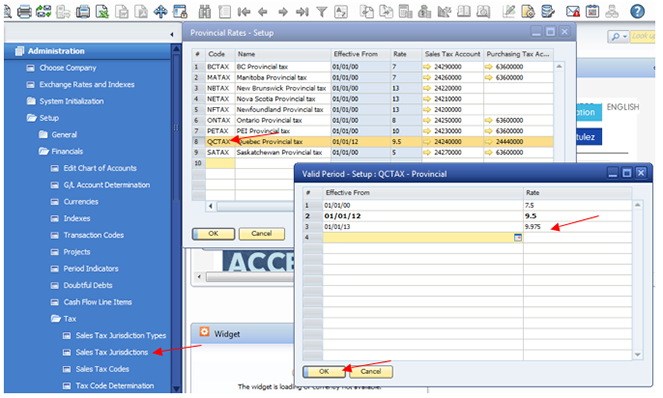Screen dimensions: 663x398
Task: Open Edit Chart of Accounts
Action: (100, 168)
